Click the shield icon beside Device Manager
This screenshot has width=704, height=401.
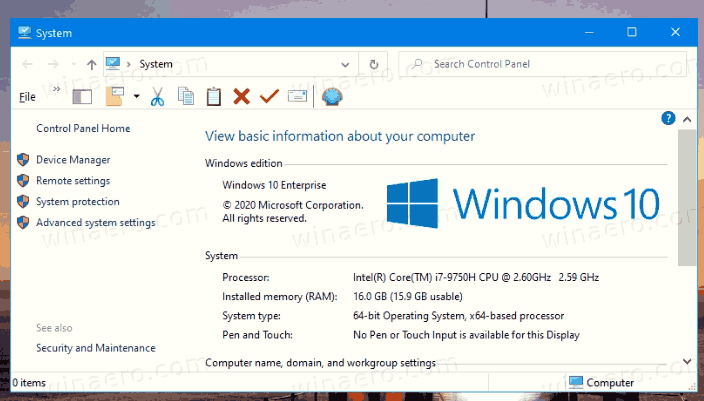coord(23,159)
